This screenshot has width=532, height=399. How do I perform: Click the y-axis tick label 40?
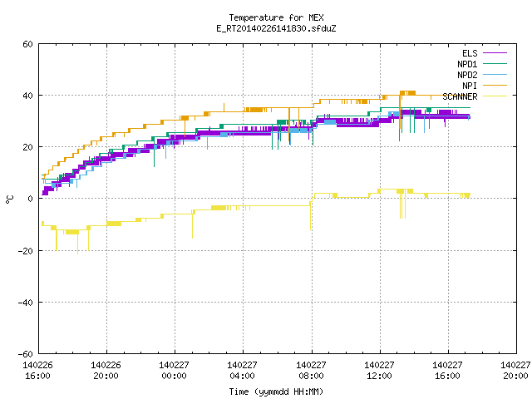27,96
